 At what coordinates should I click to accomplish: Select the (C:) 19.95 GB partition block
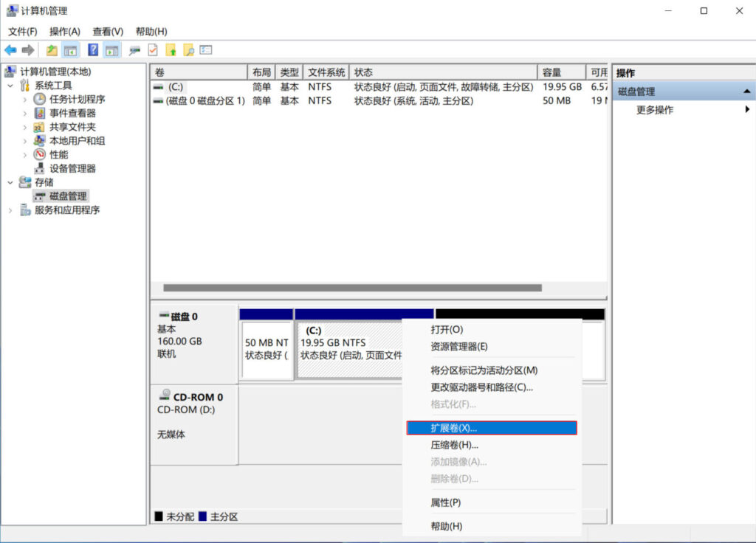[x=351, y=350]
